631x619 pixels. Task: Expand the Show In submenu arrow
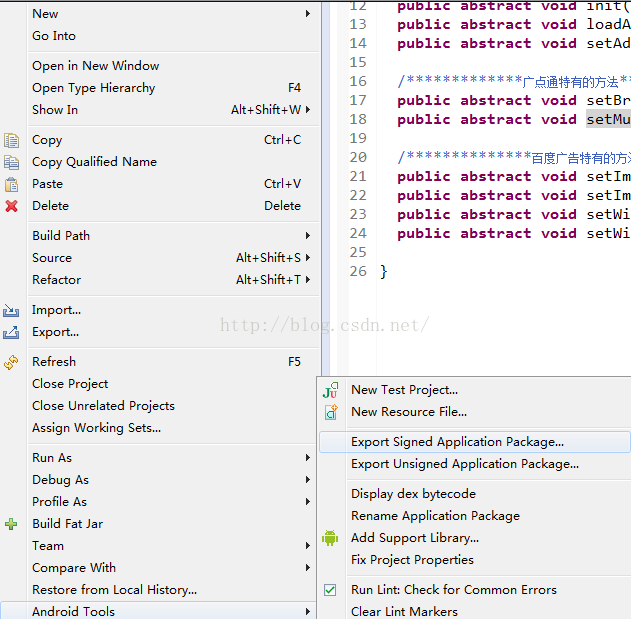[x=308, y=110]
